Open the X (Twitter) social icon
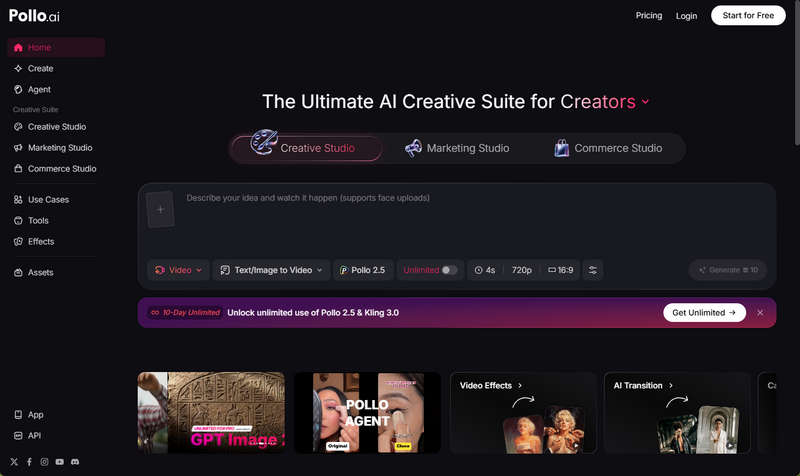Viewport: 800px width, 476px height. 14,462
